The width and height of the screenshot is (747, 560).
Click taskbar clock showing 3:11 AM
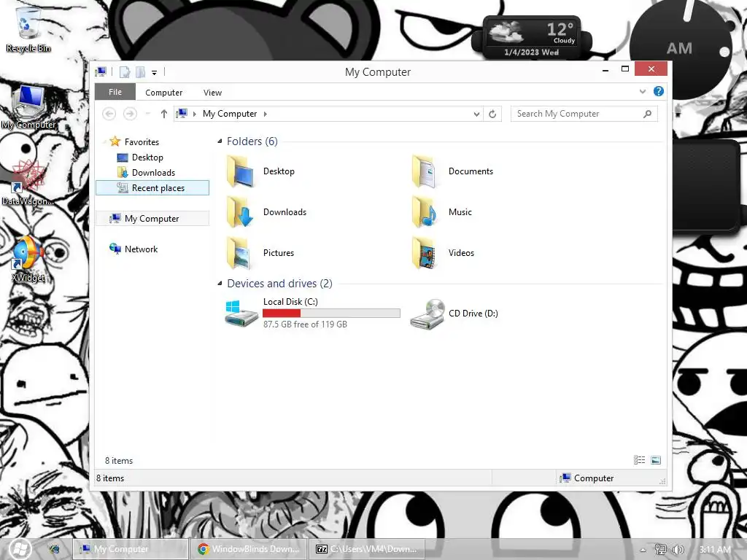click(x=715, y=550)
